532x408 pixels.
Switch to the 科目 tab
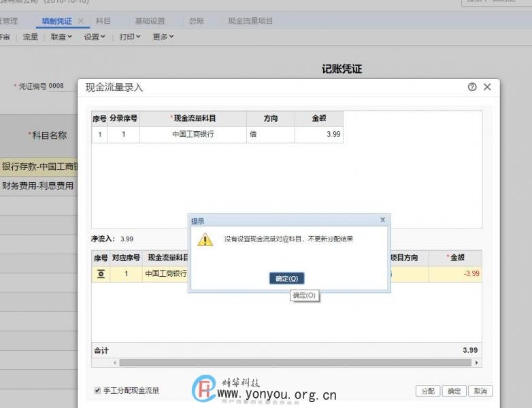(103, 21)
